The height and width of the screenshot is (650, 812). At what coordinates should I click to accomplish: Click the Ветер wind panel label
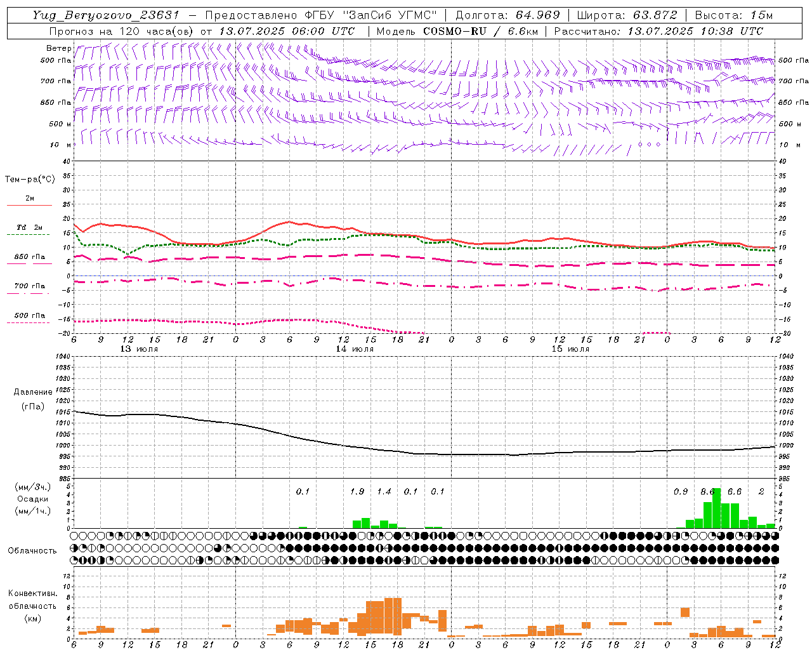coord(59,48)
